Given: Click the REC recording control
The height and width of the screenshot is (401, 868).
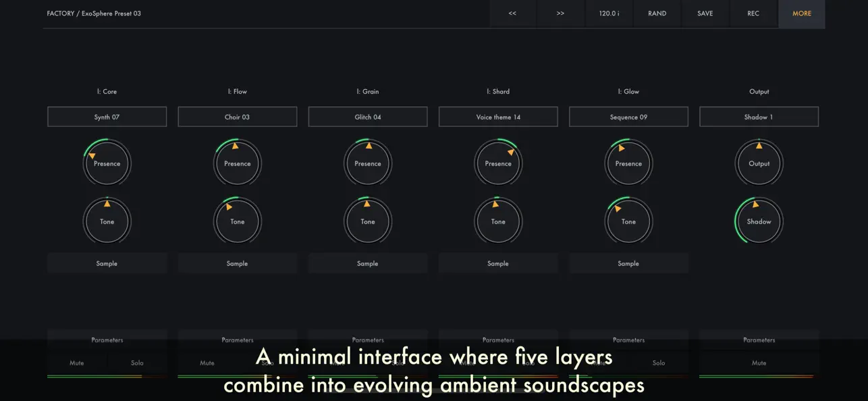Looking at the screenshot, I should tap(753, 13).
